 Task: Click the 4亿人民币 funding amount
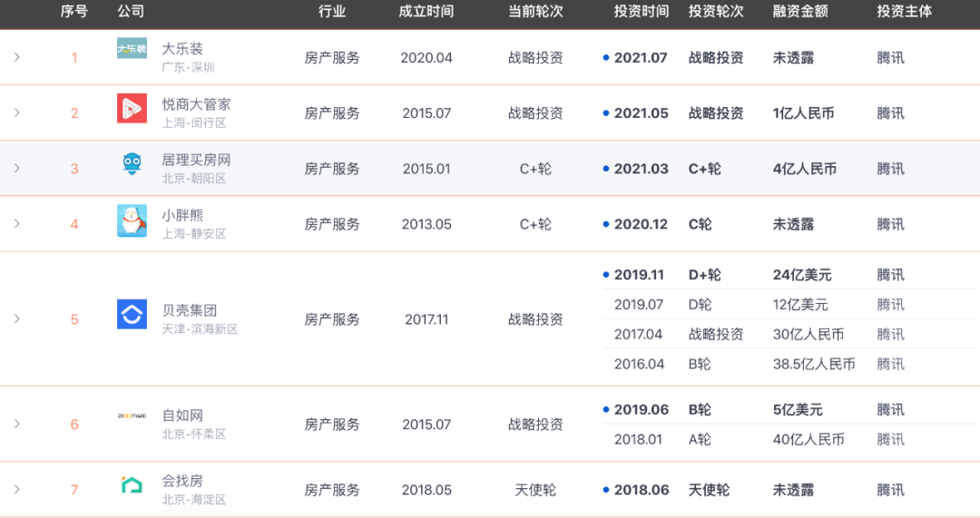click(x=804, y=169)
